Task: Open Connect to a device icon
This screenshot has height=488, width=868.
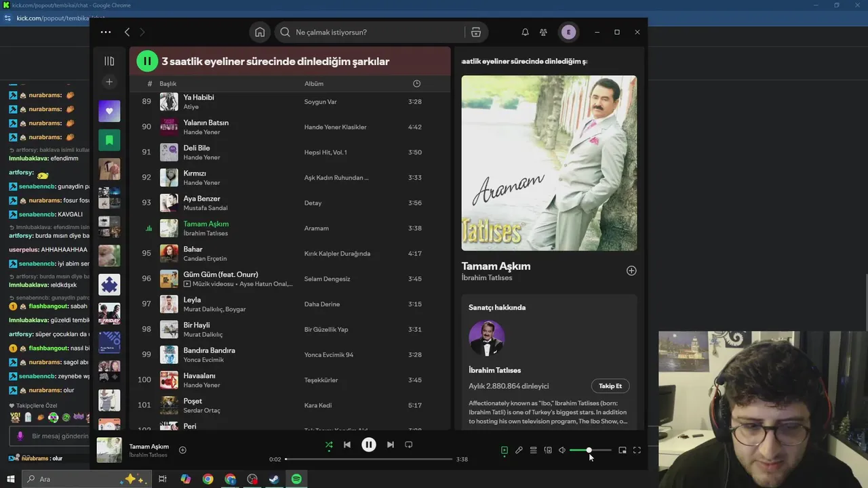Action: [x=548, y=450]
